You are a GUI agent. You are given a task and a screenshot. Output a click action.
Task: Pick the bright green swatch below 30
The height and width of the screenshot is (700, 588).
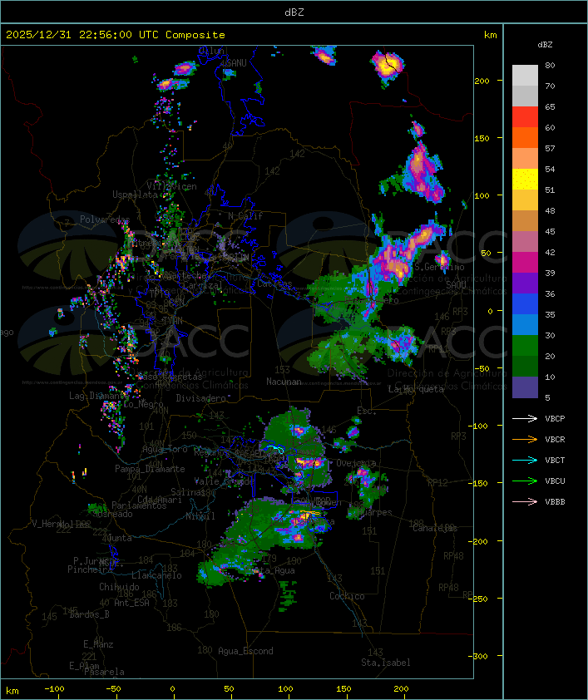(525, 346)
